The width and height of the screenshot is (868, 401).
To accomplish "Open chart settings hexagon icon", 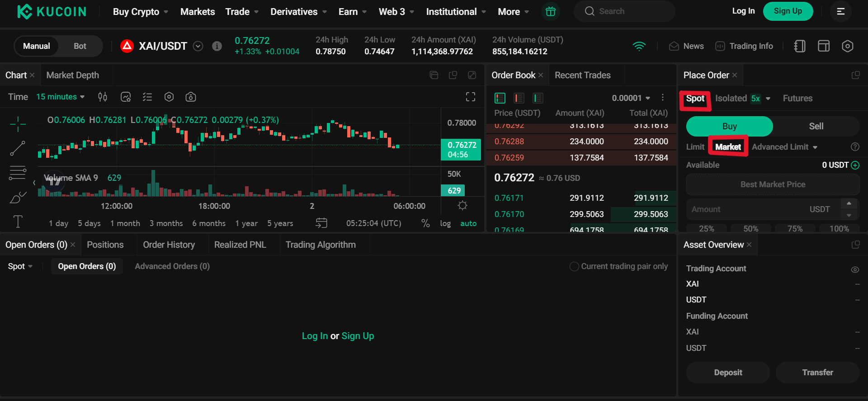I will pos(169,97).
